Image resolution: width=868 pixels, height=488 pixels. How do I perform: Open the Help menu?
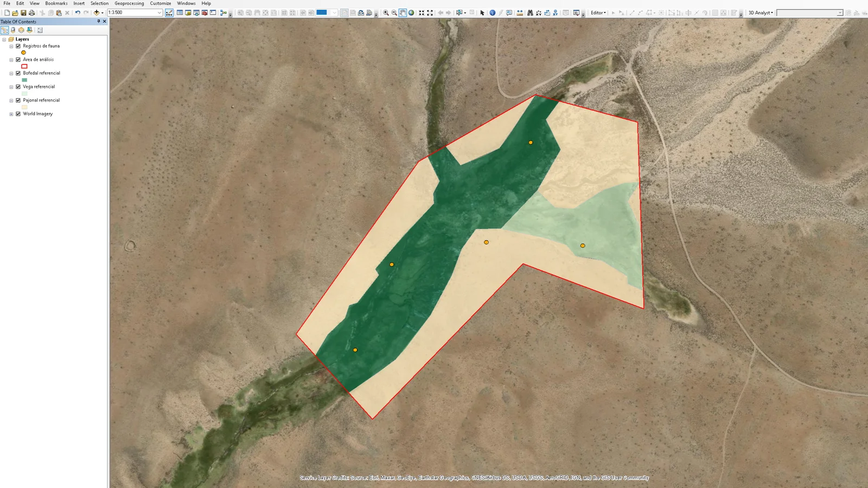[206, 3]
